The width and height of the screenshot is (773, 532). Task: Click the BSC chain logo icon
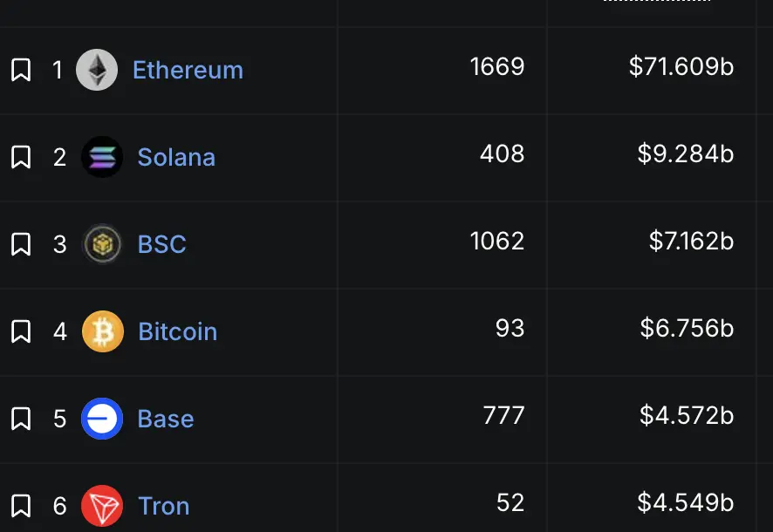(x=102, y=244)
